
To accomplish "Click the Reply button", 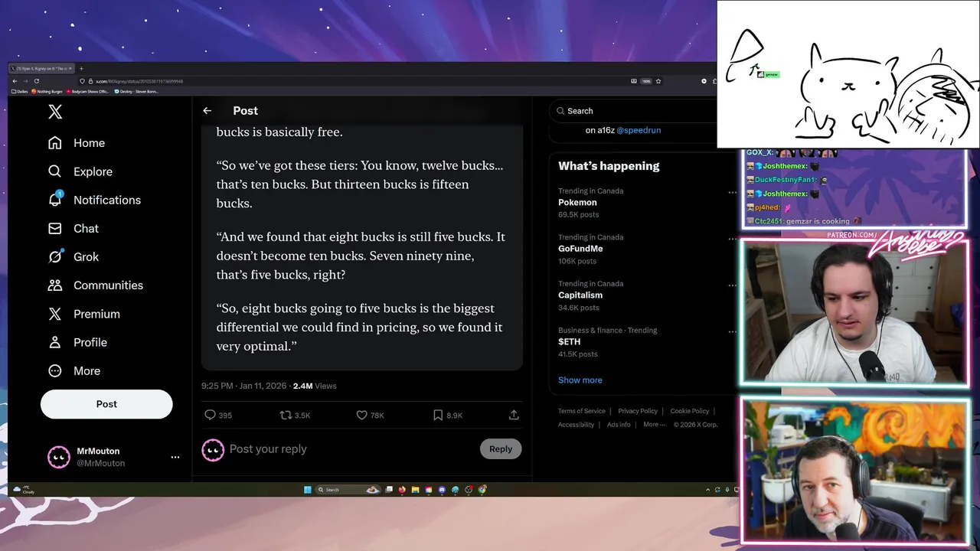I will 501,449.
